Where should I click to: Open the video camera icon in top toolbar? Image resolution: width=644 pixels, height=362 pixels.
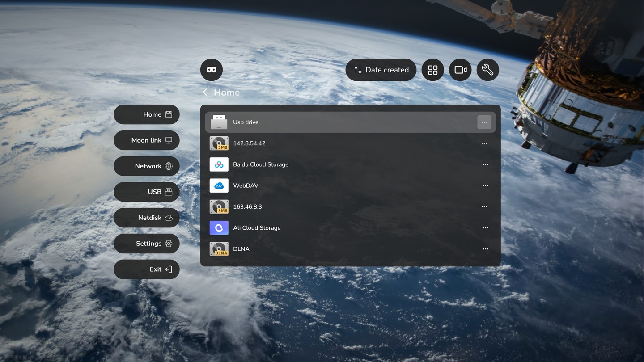coord(460,70)
